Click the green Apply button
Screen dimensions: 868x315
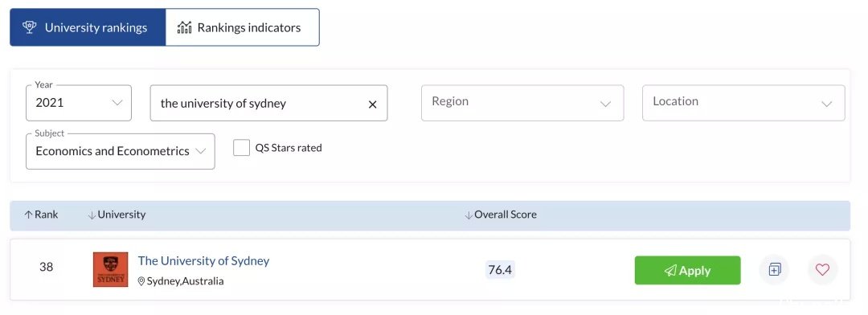[x=687, y=270]
